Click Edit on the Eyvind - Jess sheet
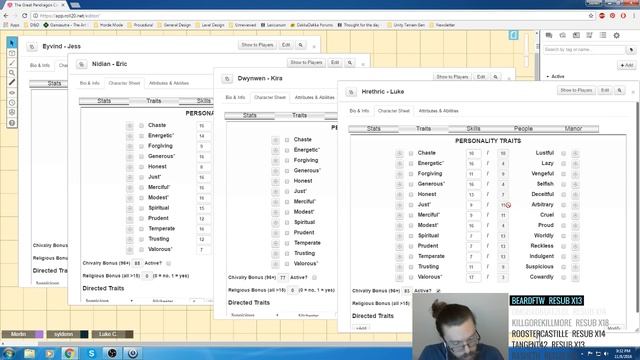 [286, 45]
